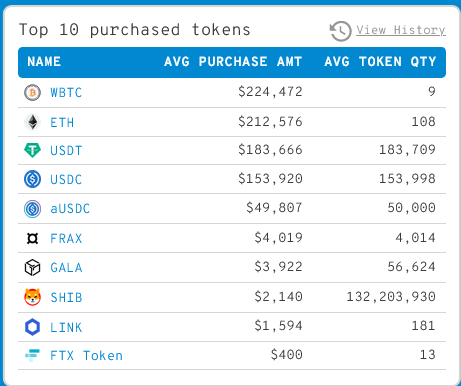Screen dimensions: 461x386
Task: Open the aUSDC token name link
Action: click(70, 209)
